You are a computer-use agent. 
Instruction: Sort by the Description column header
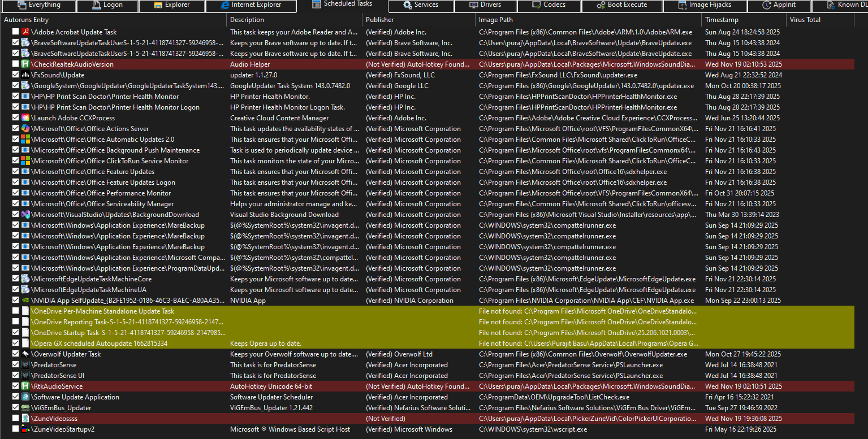[294, 20]
